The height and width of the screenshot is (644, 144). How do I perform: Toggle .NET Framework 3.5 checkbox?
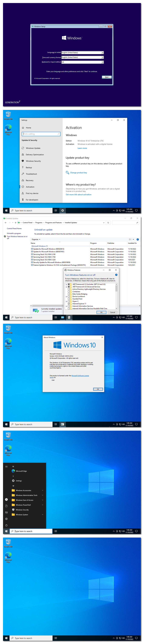click(x=69, y=284)
